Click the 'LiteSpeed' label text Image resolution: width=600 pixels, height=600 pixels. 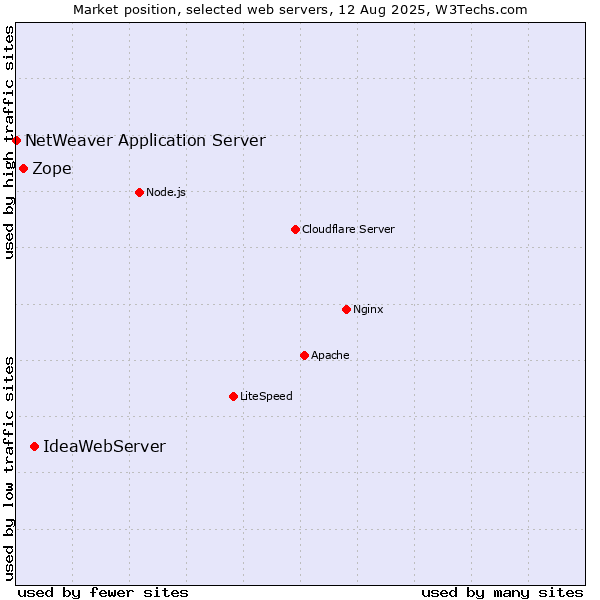266,396
